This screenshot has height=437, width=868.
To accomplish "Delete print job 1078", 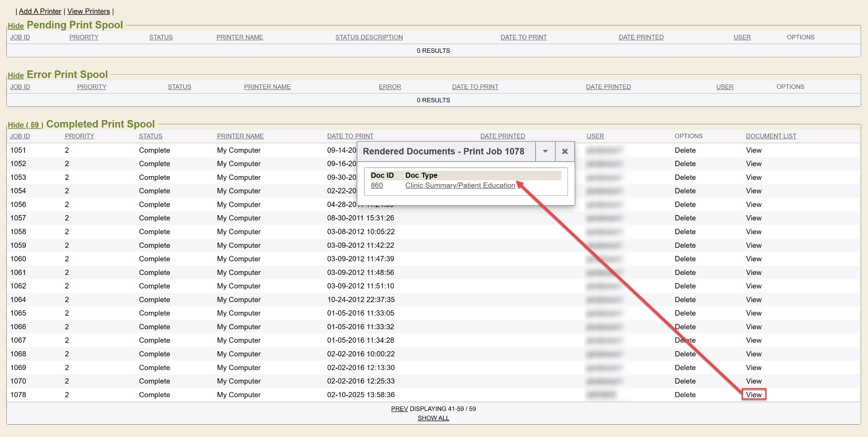I will click(685, 395).
